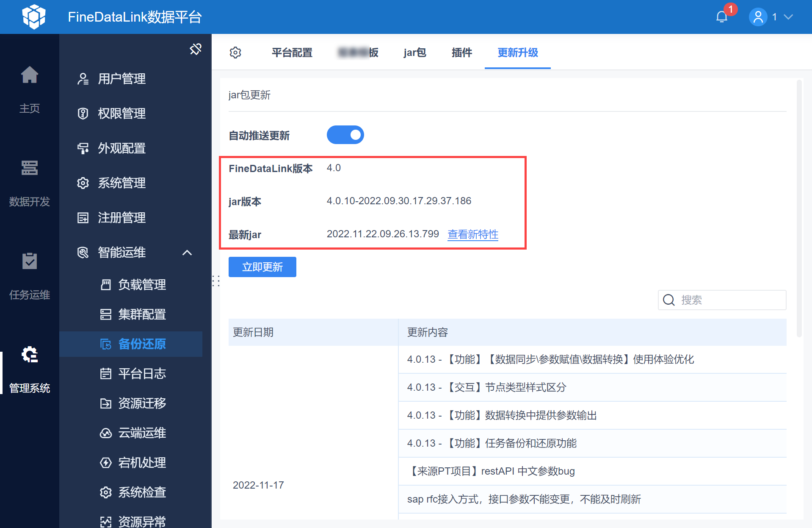The width and height of the screenshot is (812, 528).
Task: Open the notification bell
Action: pos(722,17)
